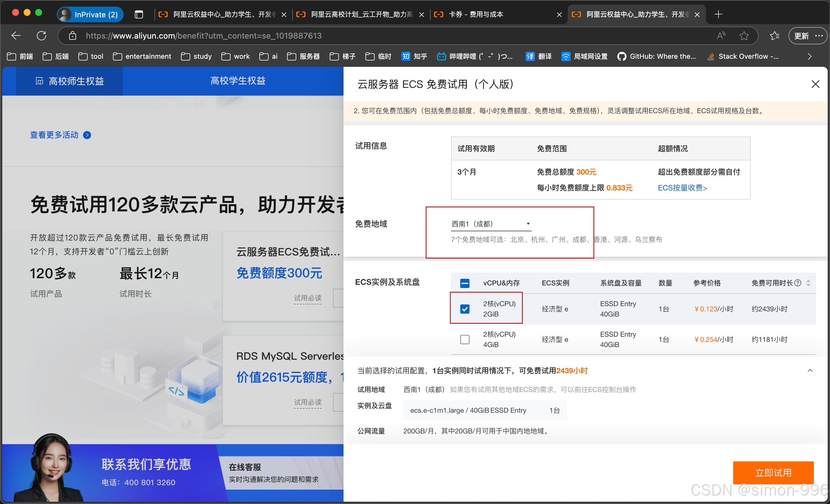830x504 pixels.
Task: Click the read aloud icon in address bar
Action: pos(721,36)
